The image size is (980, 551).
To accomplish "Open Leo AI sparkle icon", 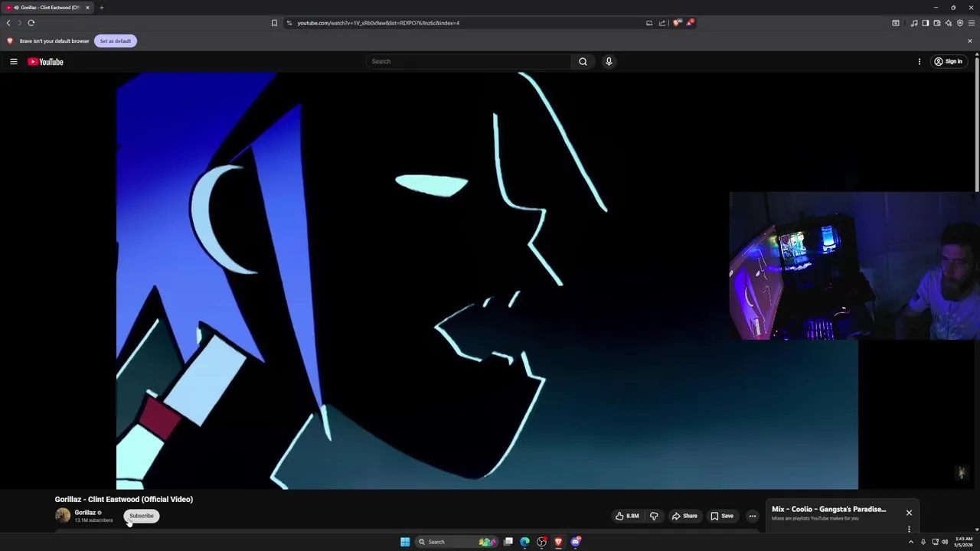I will click(x=948, y=23).
